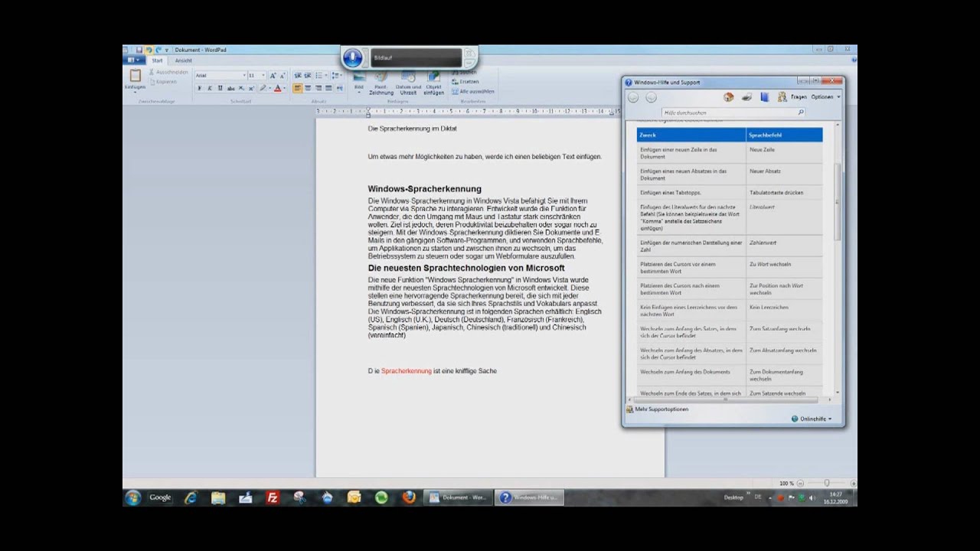The width and height of the screenshot is (980, 551).
Task: Switch to Dokument - WordPad taskbar button
Action: tap(458, 497)
